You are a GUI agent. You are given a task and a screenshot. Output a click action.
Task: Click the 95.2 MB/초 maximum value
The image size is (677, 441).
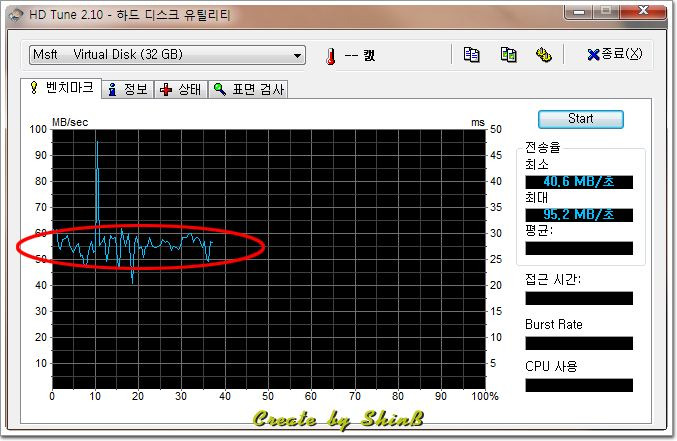pos(579,215)
